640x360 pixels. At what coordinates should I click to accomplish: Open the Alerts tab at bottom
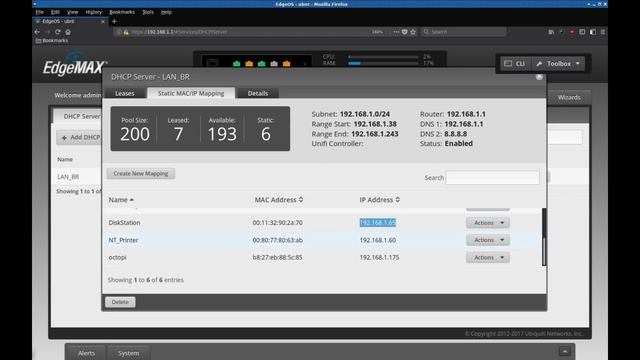(x=86, y=353)
